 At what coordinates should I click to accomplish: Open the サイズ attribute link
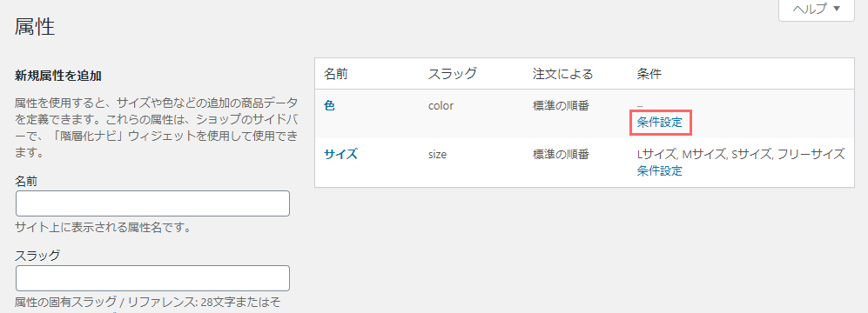[340, 154]
